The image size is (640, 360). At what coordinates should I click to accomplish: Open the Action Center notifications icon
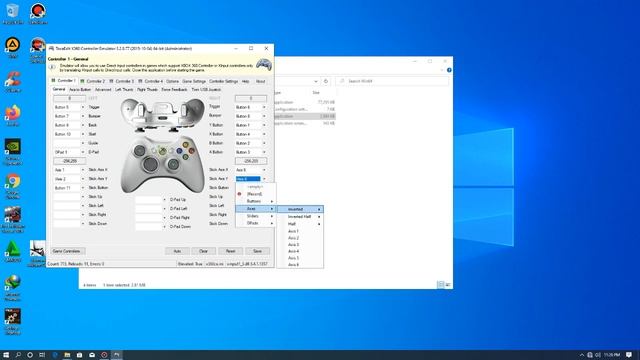pos(629,355)
